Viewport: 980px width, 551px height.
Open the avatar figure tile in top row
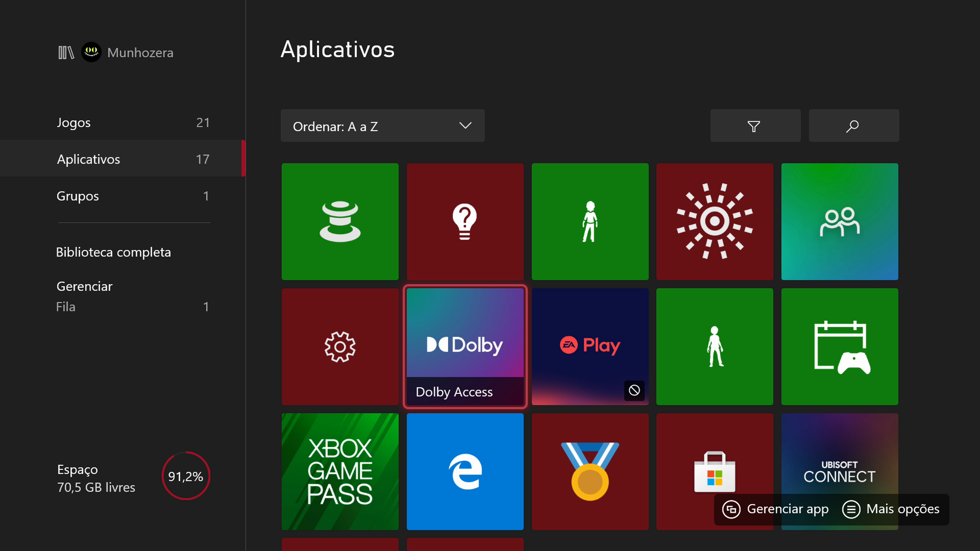590,221
